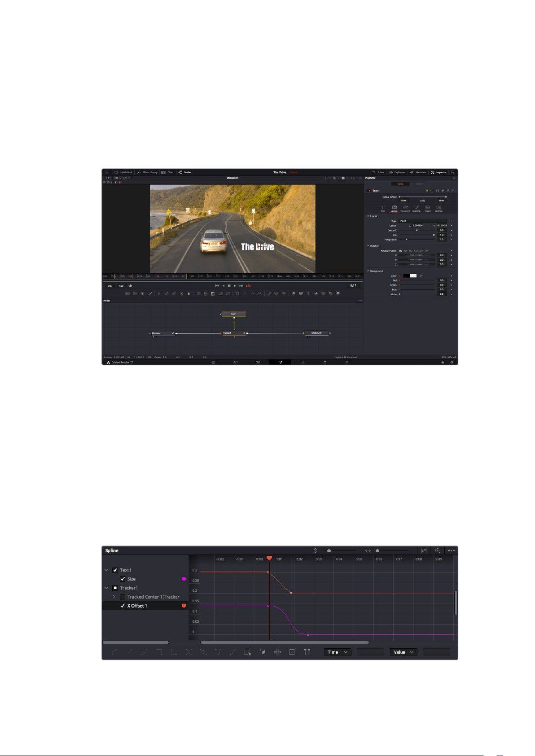Enable the Tracked Center 1 checkbox
The height and width of the screenshot is (756, 535).
tap(123, 597)
